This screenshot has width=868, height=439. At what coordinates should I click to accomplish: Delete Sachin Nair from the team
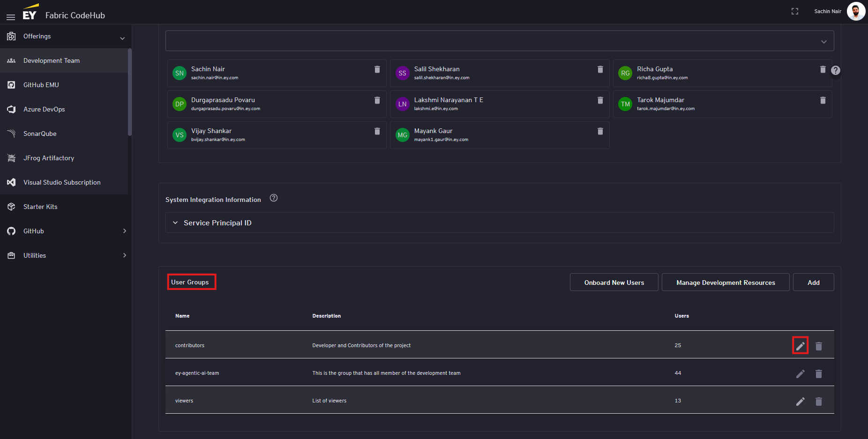(x=377, y=69)
